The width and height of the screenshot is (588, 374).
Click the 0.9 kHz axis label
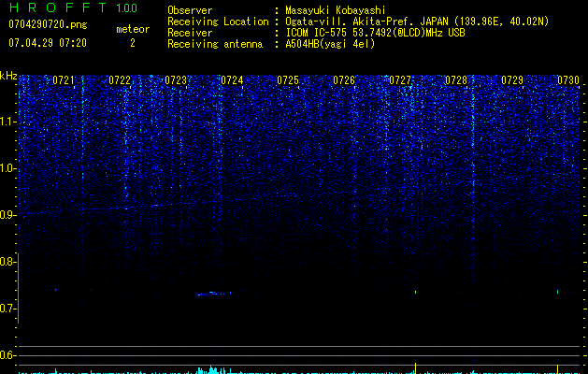click(7, 215)
